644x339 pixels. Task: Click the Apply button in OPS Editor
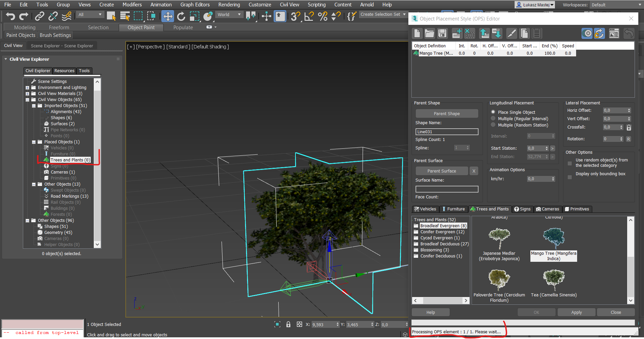(x=576, y=312)
